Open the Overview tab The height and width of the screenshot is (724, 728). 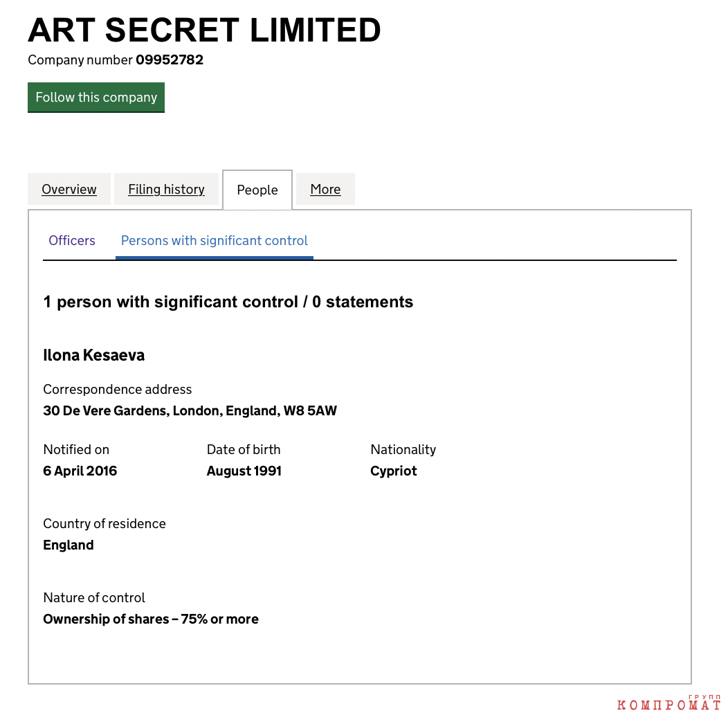click(69, 189)
